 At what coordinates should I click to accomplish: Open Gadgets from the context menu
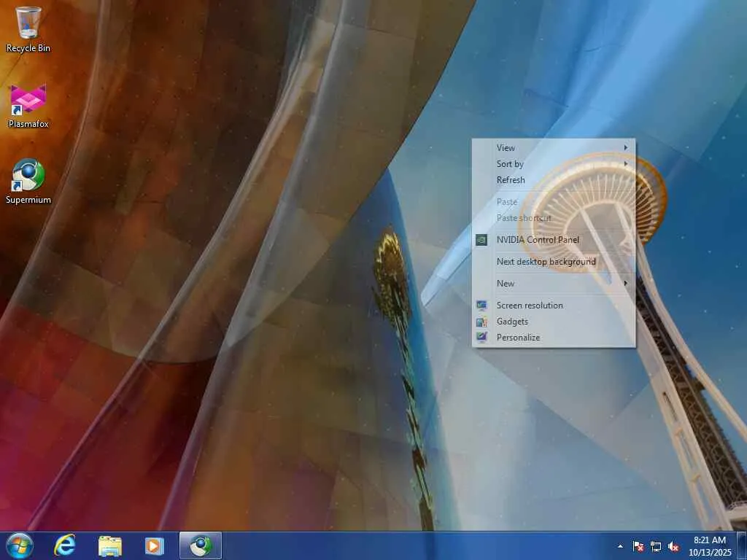554,322
